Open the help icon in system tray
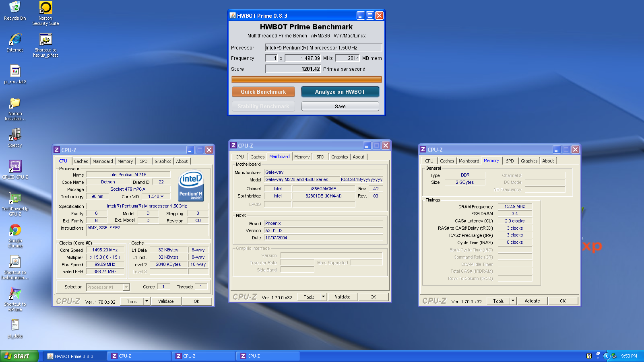The height and width of the screenshot is (362, 644). pos(589,356)
